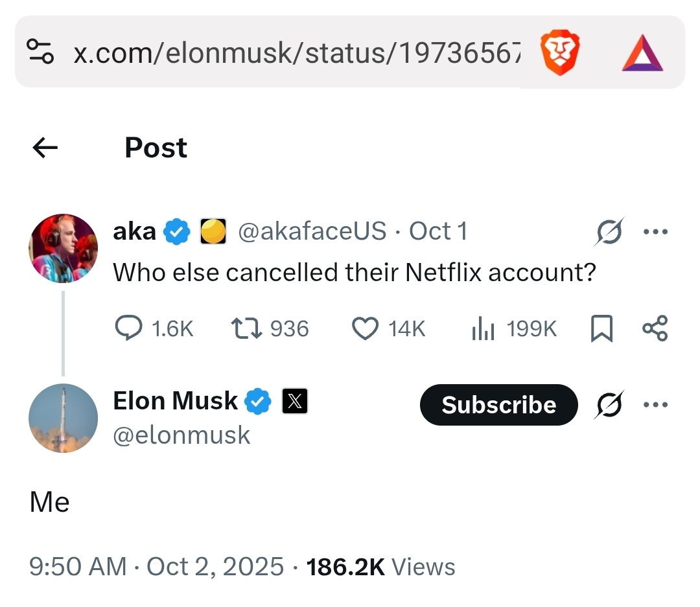Viewport: 700px width, 607px height.
Task: Open Grok icon beside Subscribe button
Action: point(609,405)
